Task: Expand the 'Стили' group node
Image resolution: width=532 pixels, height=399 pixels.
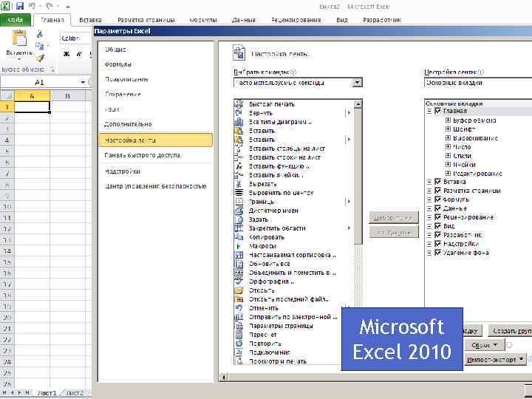Action: point(448,156)
